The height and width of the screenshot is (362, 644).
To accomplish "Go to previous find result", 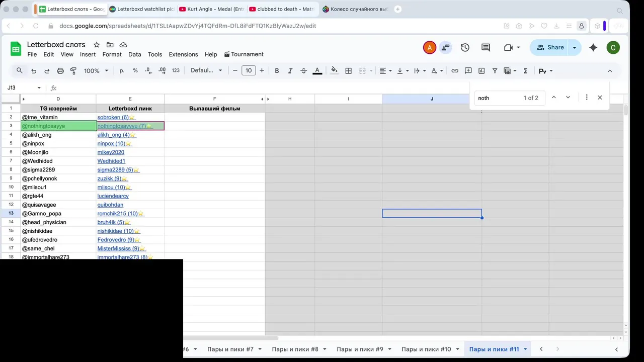I will tap(554, 98).
